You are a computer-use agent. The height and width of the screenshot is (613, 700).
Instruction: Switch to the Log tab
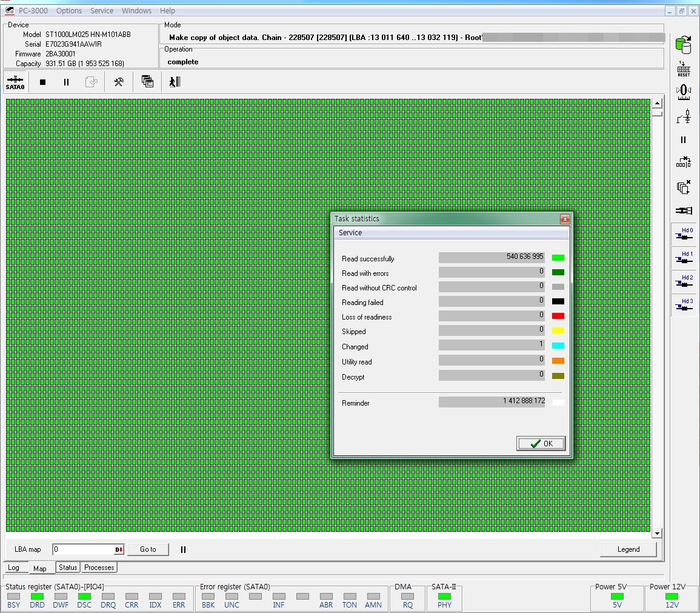click(x=13, y=568)
